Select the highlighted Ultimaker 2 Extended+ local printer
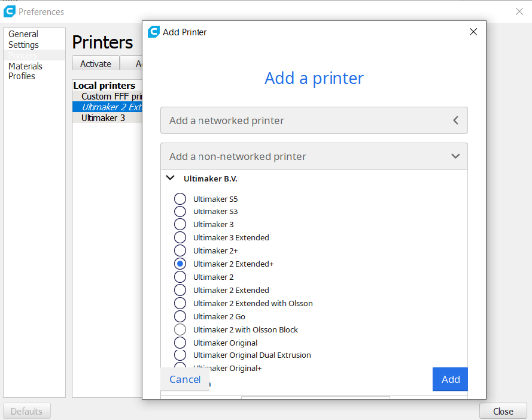 [107, 107]
